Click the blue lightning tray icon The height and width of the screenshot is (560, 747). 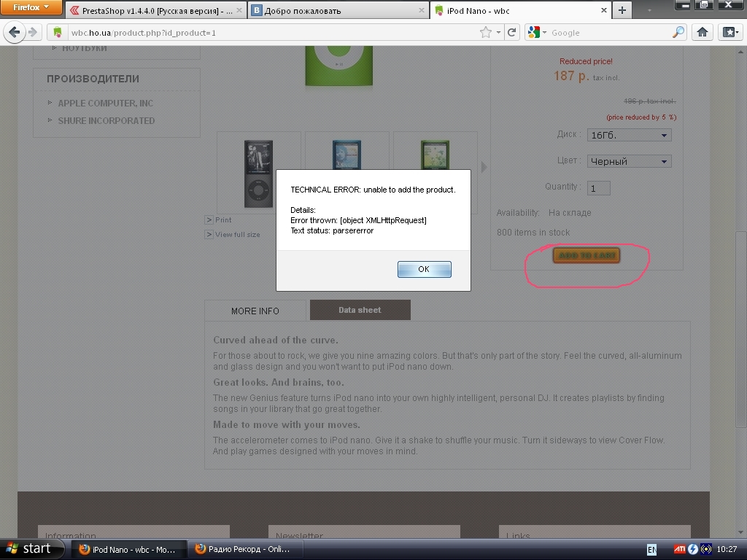point(693,550)
